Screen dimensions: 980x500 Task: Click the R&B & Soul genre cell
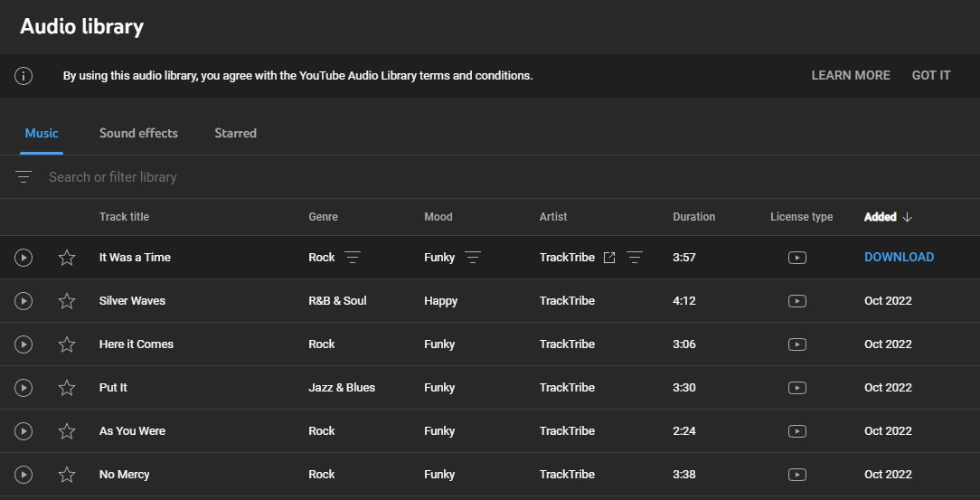point(337,301)
